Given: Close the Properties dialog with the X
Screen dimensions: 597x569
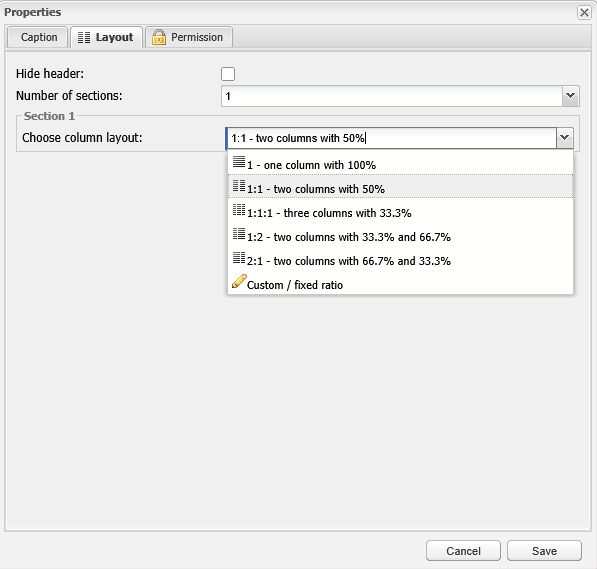Looking at the screenshot, I should pyautogui.click(x=584, y=13).
